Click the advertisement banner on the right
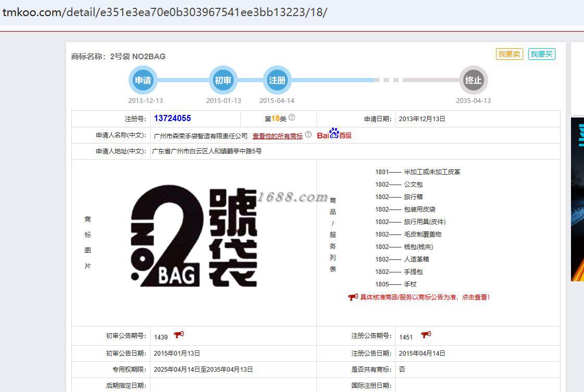Screen dimensions: 584x392 click(577, 199)
